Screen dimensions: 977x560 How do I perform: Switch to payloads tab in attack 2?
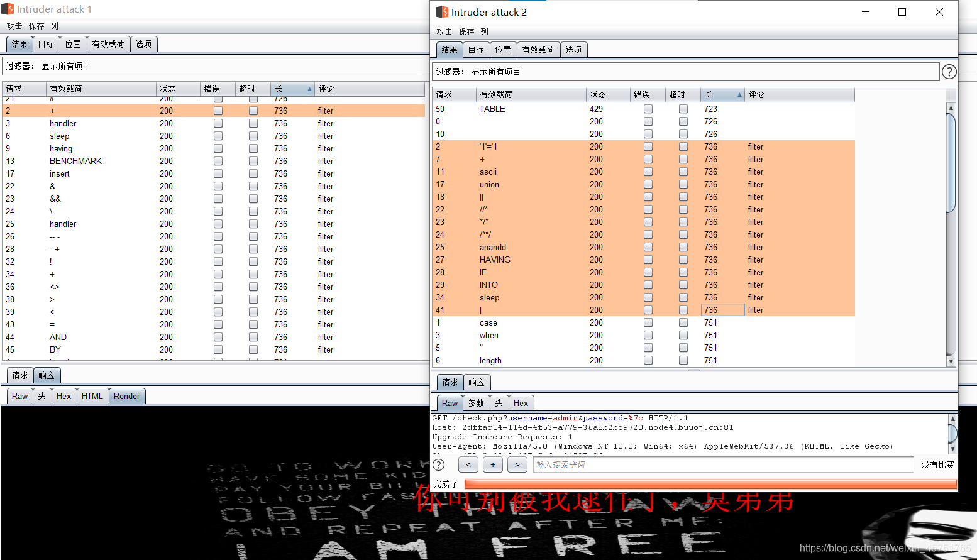tap(538, 50)
